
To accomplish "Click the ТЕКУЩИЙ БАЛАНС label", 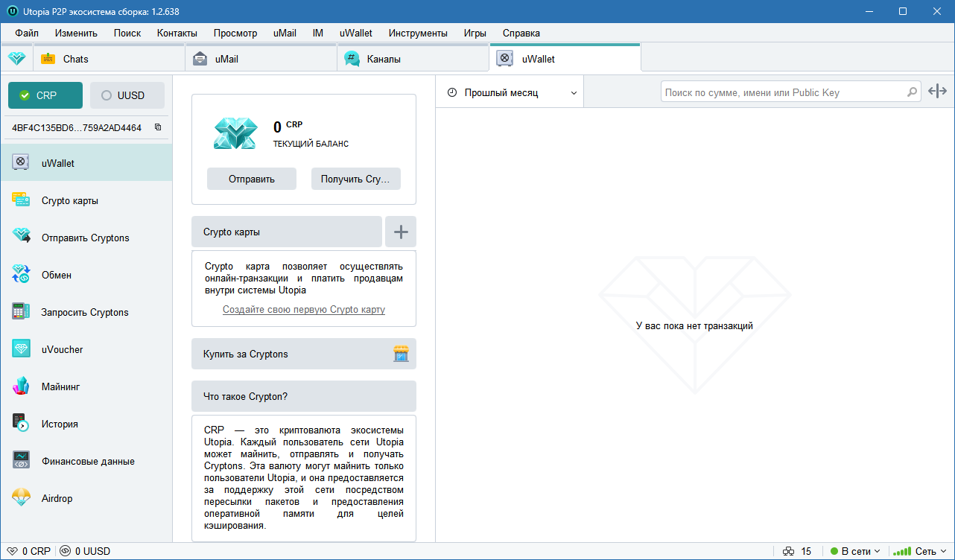I will [x=311, y=144].
